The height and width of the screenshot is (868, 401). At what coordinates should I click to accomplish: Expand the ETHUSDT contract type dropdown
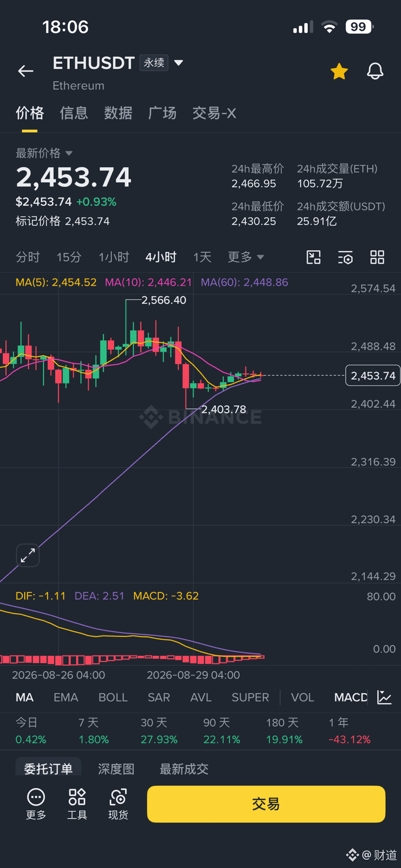tap(179, 63)
